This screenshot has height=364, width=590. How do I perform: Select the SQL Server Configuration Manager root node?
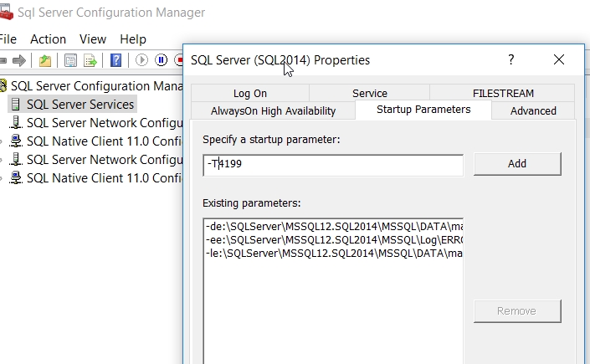[x=96, y=86]
